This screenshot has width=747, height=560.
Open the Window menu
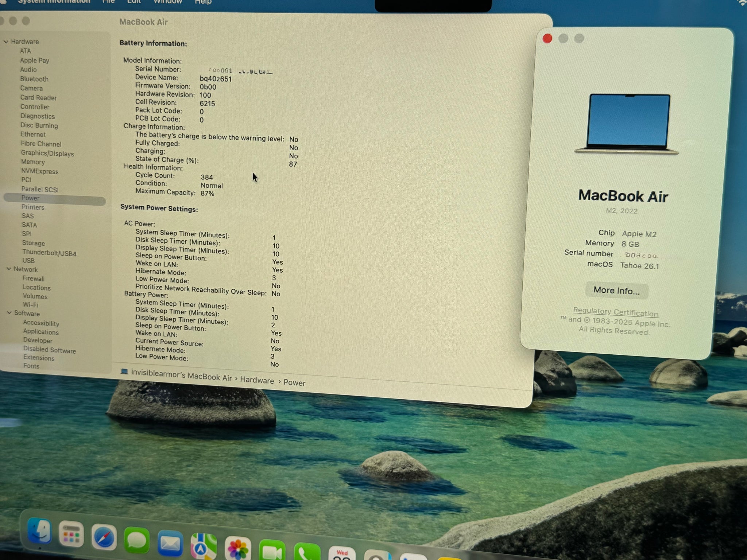(x=167, y=2)
